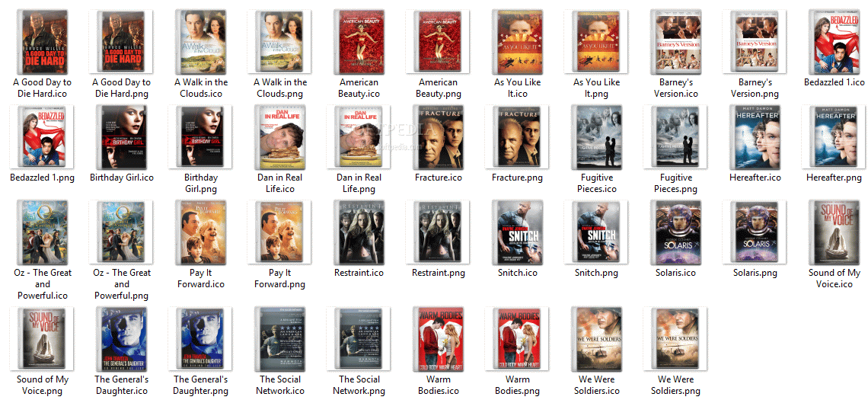This screenshot has width=868, height=416.
Task: Click the label "Fugitive Pieces.png"
Action: pyautogui.click(x=676, y=184)
